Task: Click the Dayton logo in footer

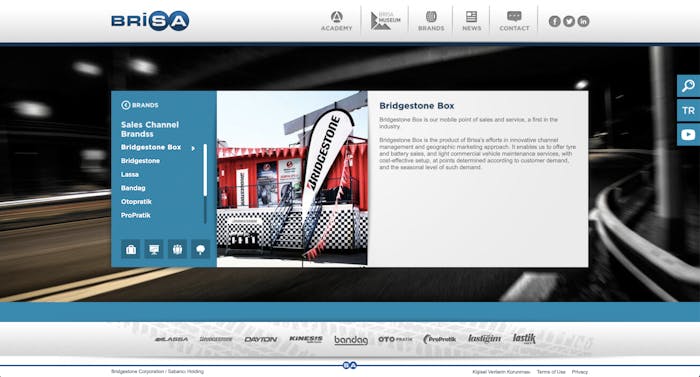Action: 261,339
